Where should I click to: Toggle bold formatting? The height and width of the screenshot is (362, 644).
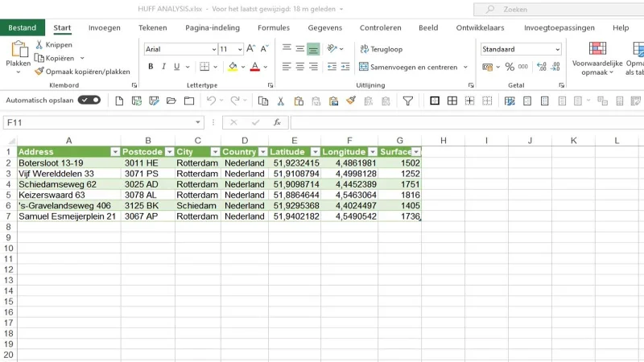pos(151,67)
